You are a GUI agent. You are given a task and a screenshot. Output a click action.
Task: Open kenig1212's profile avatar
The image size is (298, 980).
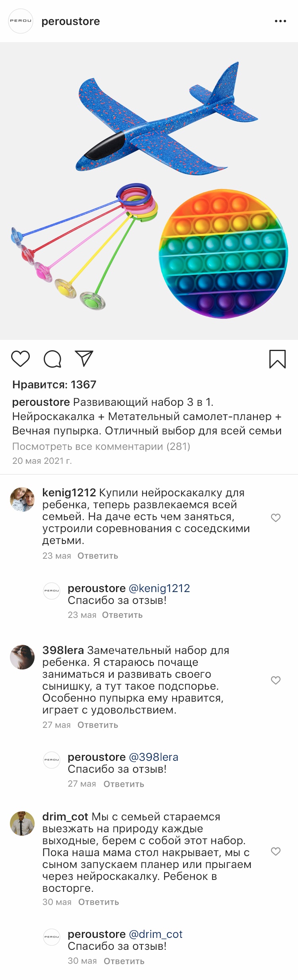(22, 500)
